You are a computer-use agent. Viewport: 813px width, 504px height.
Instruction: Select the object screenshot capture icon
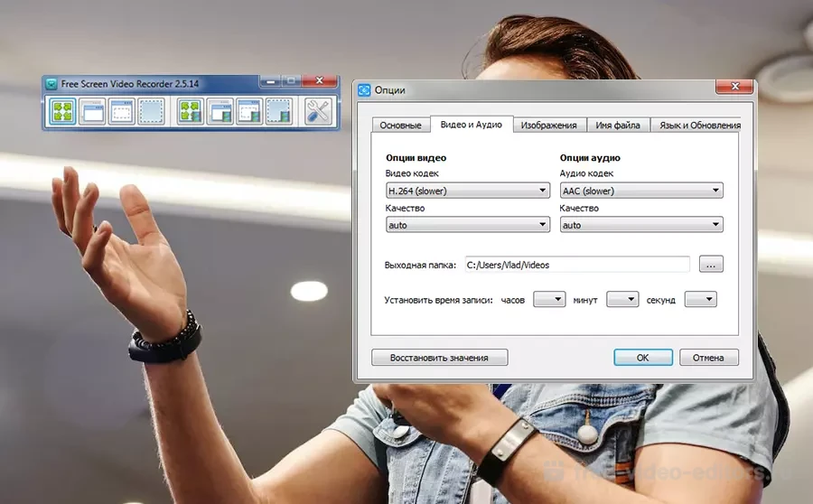point(122,111)
